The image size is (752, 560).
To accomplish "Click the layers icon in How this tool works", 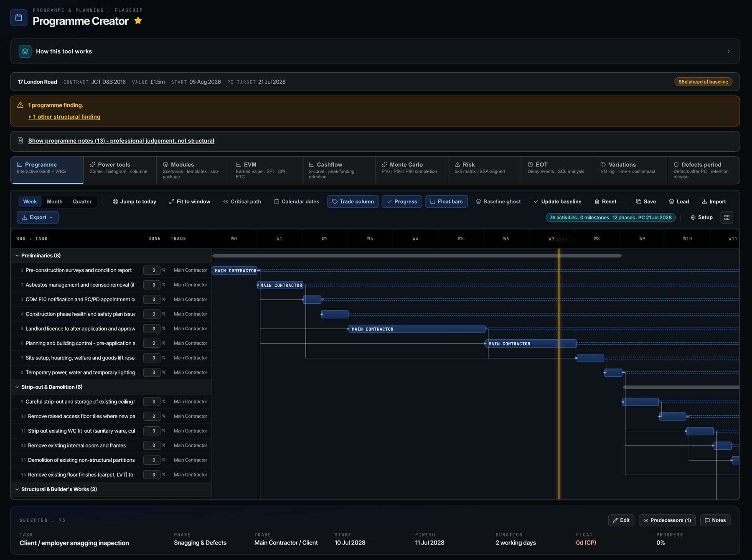I will [x=25, y=51].
